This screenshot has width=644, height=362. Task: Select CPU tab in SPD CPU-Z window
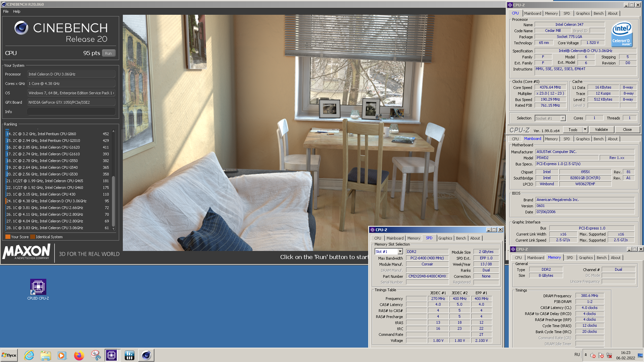pyautogui.click(x=378, y=238)
